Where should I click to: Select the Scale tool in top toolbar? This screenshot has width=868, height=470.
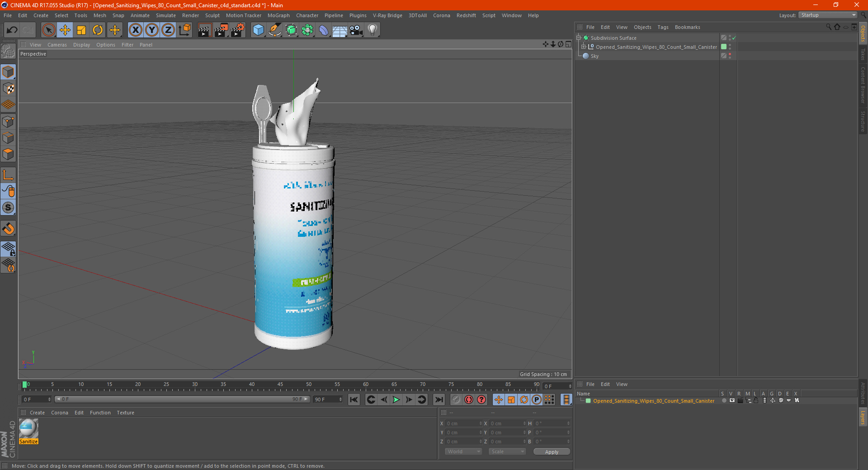(81, 30)
